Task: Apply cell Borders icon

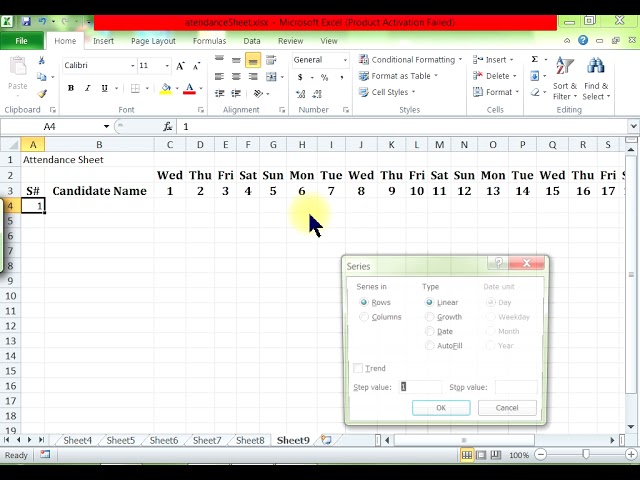Action: (x=135, y=88)
